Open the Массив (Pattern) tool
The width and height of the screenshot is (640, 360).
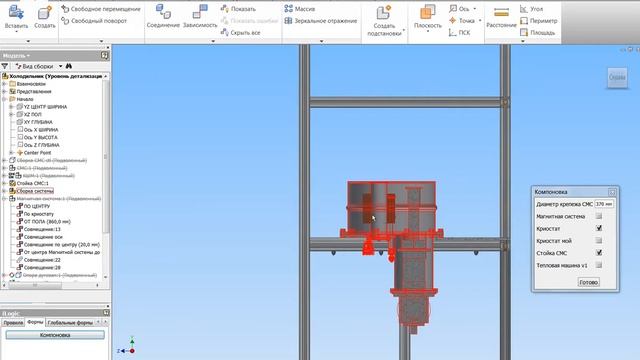(x=300, y=9)
